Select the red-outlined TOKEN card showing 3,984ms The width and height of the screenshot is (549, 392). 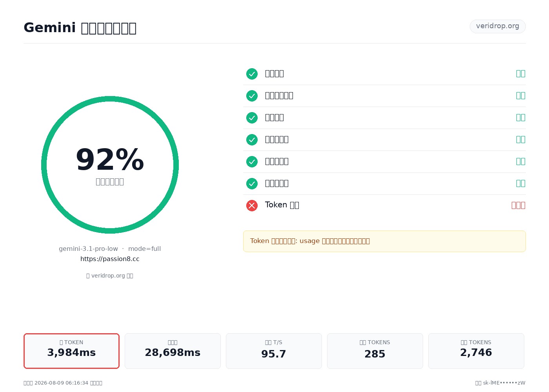pos(71,351)
